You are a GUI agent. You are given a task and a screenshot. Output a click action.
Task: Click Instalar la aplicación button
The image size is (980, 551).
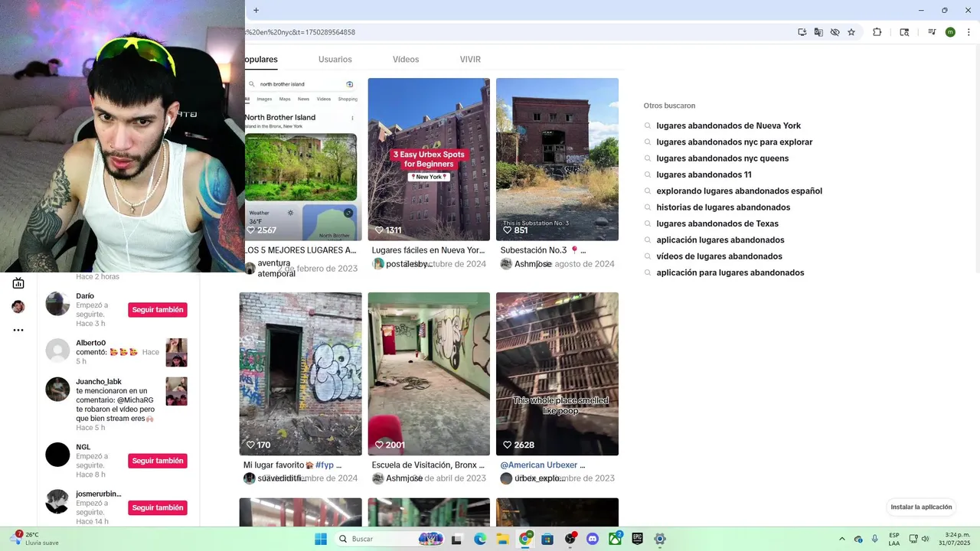pyautogui.click(x=922, y=507)
